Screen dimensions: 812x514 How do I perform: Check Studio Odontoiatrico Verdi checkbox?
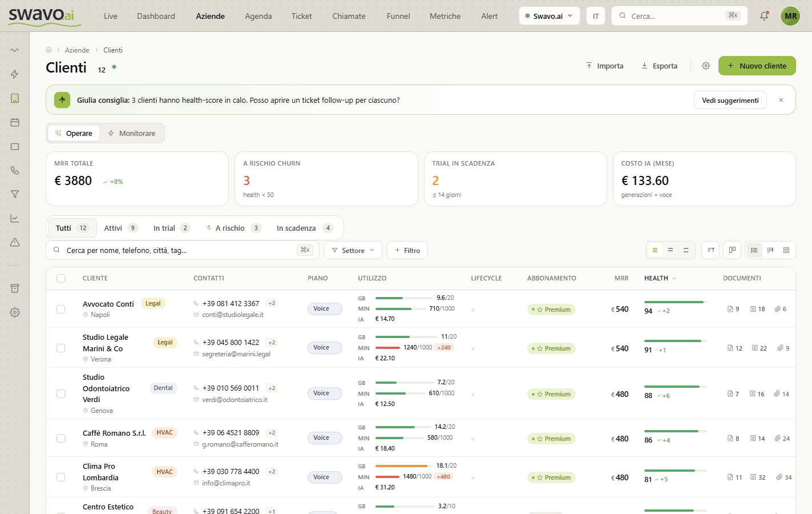point(61,393)
